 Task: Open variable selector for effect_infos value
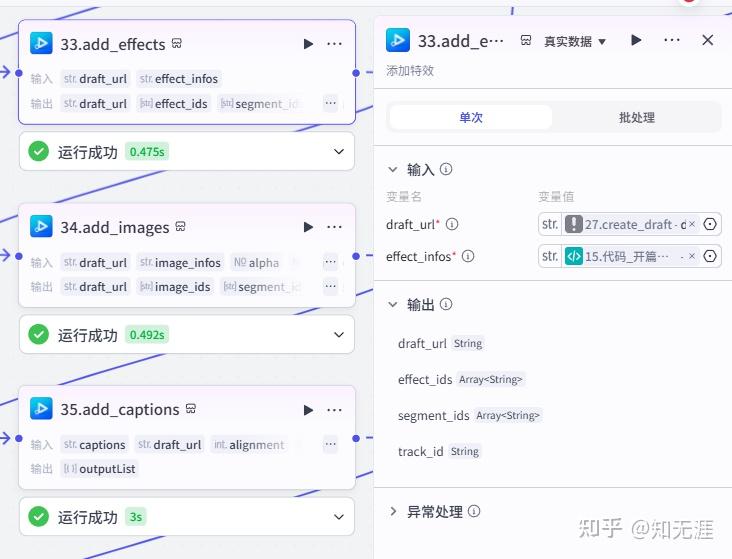point(710,256)
